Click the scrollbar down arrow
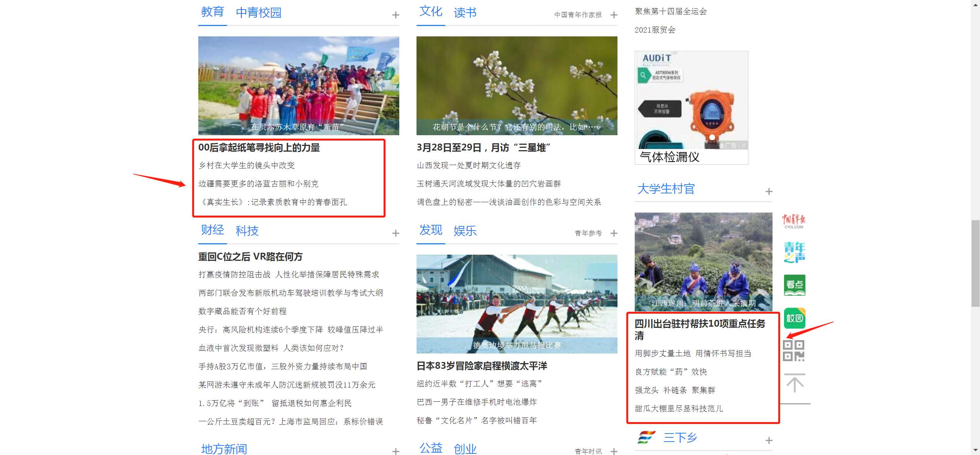The width and height of the screenshot is (980, 455). click(975, 451)
